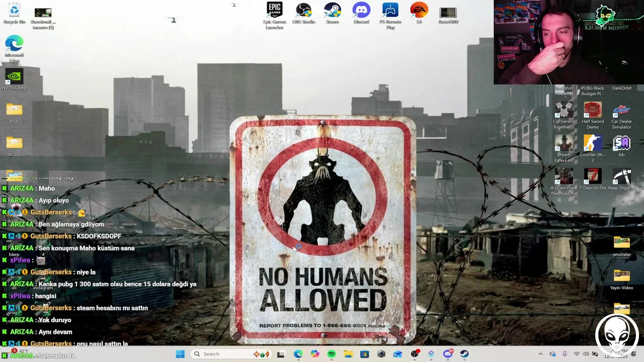
Task: Click the Buckshot Roulette shortcut label
Action: (x=564, y=91)
